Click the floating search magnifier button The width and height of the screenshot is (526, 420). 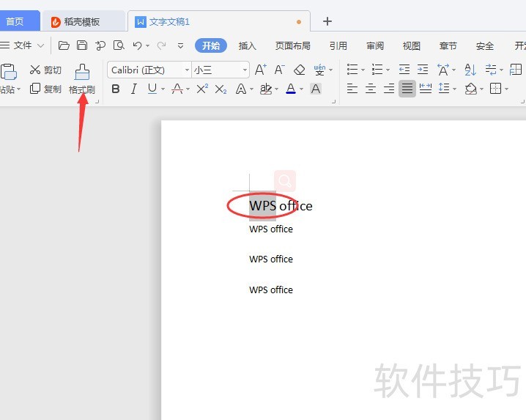[x=285, y=181]
